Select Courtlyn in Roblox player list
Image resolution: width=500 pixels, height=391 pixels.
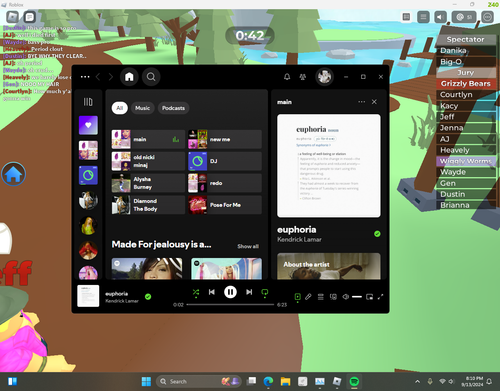[x=466, y=95]
